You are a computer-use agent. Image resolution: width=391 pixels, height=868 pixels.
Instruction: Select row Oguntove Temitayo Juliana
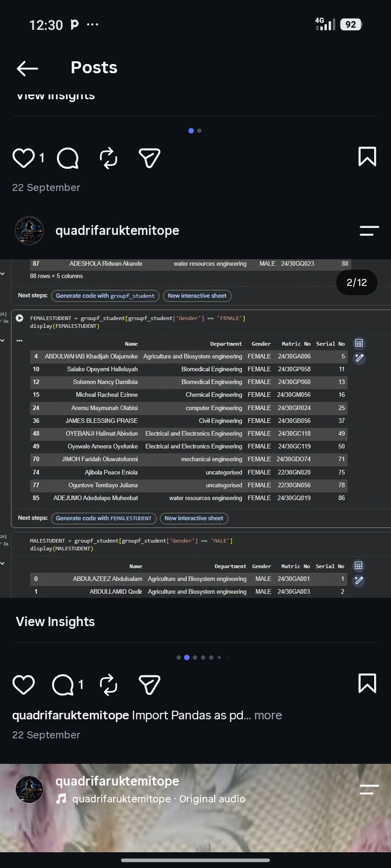pyautogui.click(x=188, y=486)
